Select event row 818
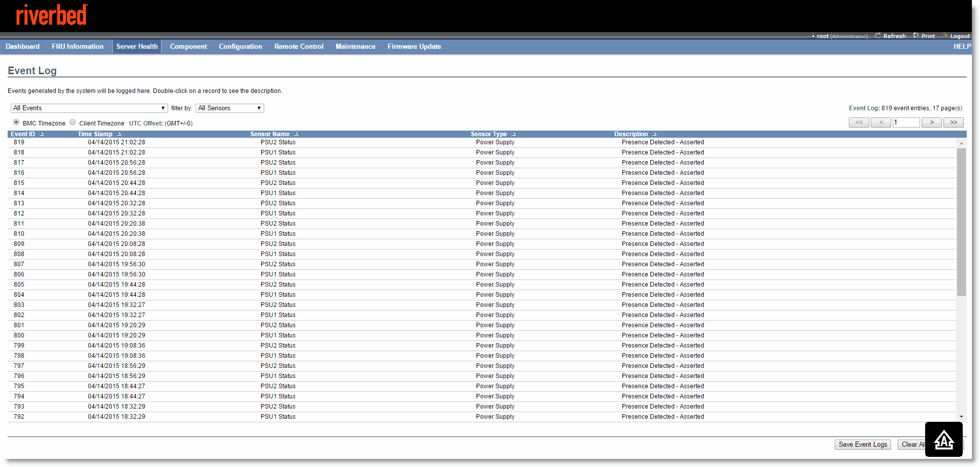The width and height of the screenshot is (980, 467). tap(482, 152)
